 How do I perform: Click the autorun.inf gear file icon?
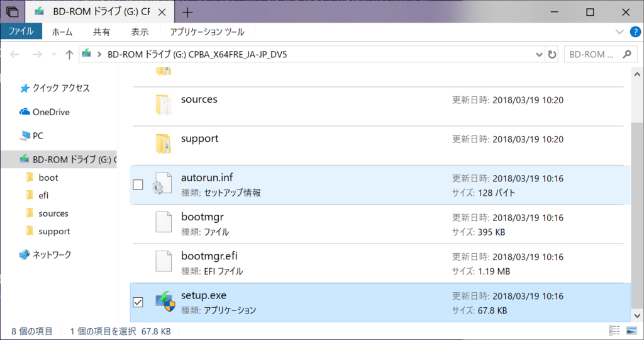pyautogui.click(x=162, y=183)
